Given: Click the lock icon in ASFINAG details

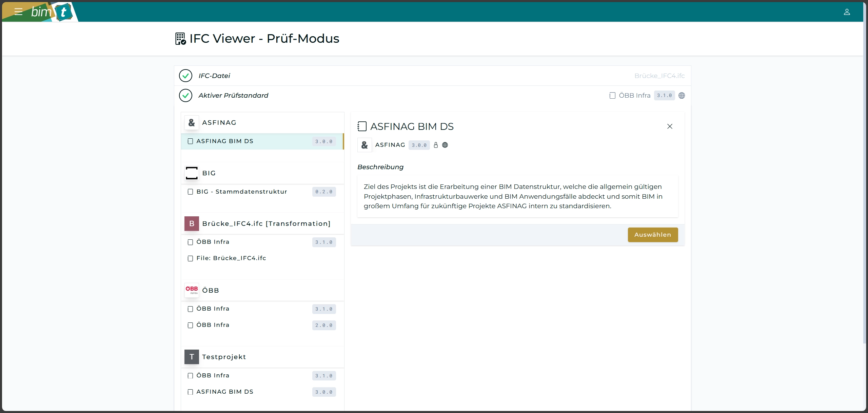Looking at the screenshot, I should point(436,145).
